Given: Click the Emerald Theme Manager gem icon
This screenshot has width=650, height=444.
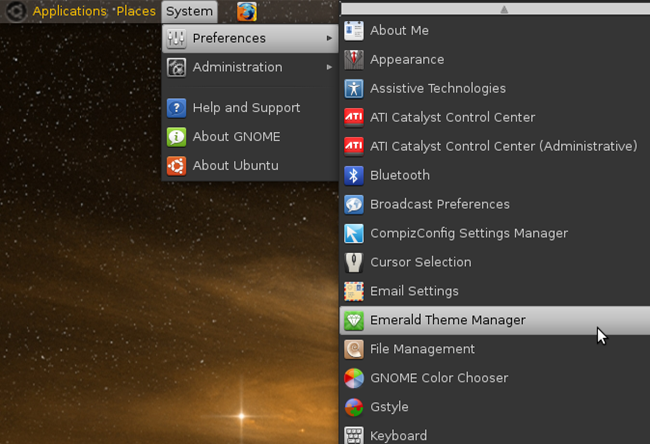Looking at the screenshot, I should click(354, 320).
